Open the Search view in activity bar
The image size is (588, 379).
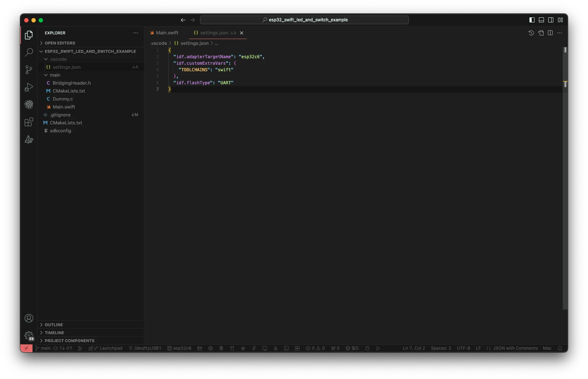pyautogui.click(x=29, y=52)
